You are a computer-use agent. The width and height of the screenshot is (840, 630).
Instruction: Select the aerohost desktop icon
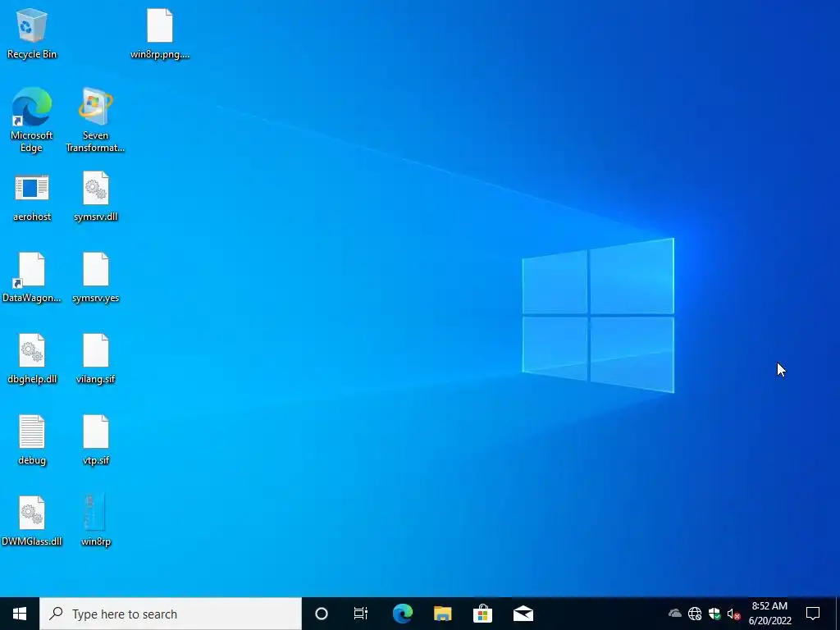32,198
